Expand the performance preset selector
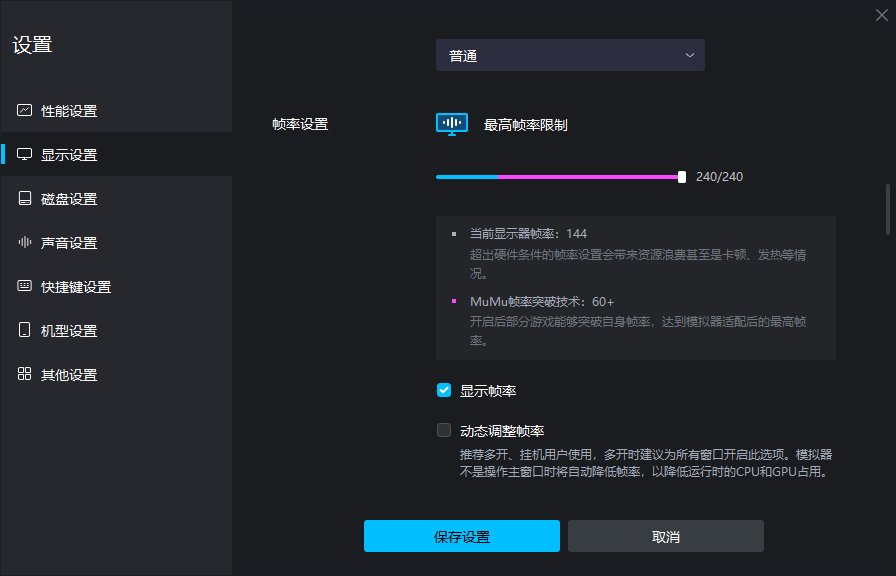Screen dimensions: 896x576 pos(570,55)
